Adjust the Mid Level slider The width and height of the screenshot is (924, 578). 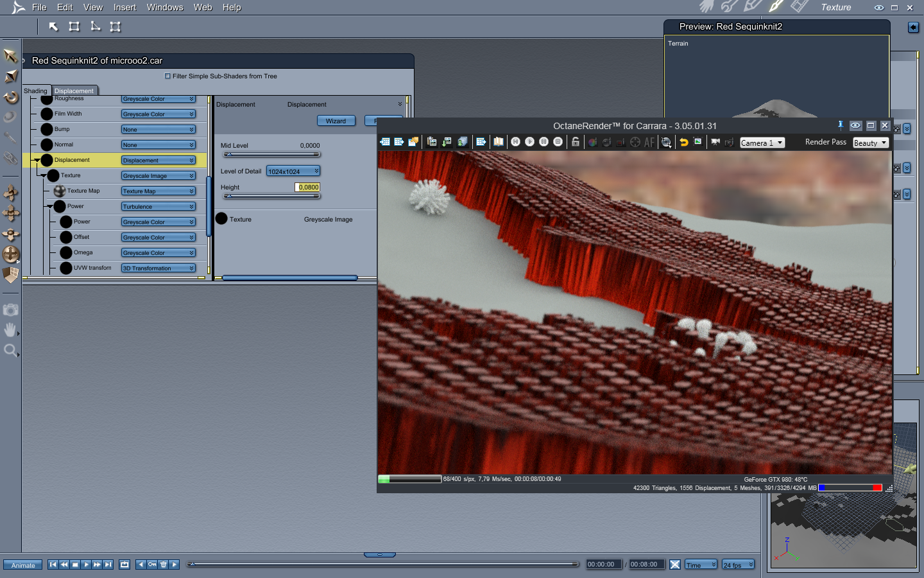pos(271,155)
